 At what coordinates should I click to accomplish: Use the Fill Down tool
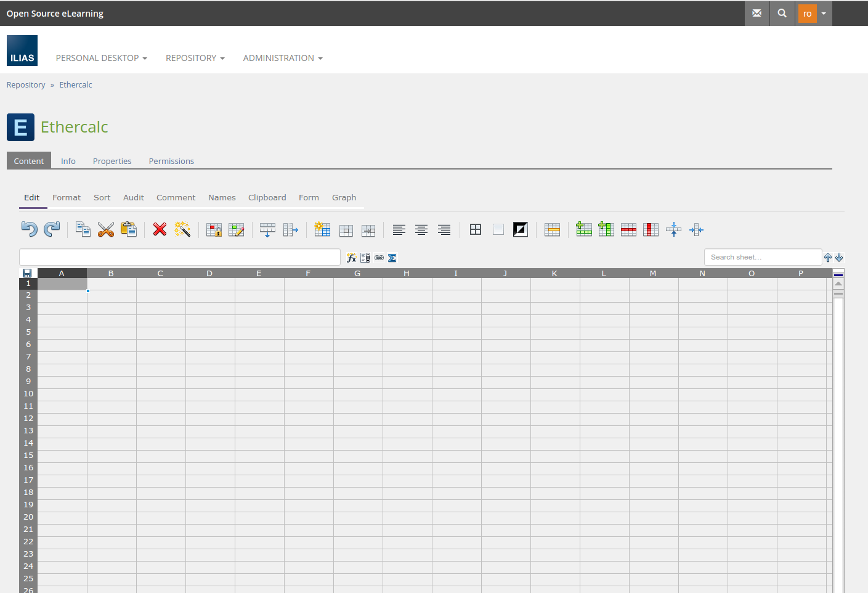(x=267, y=229)
